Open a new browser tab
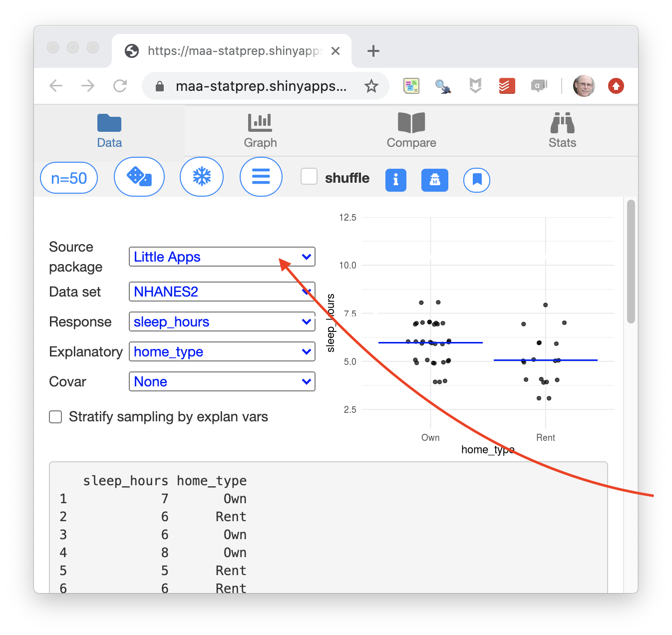The width and height of the screenshot is (672, 635). [x=373, y=51]
